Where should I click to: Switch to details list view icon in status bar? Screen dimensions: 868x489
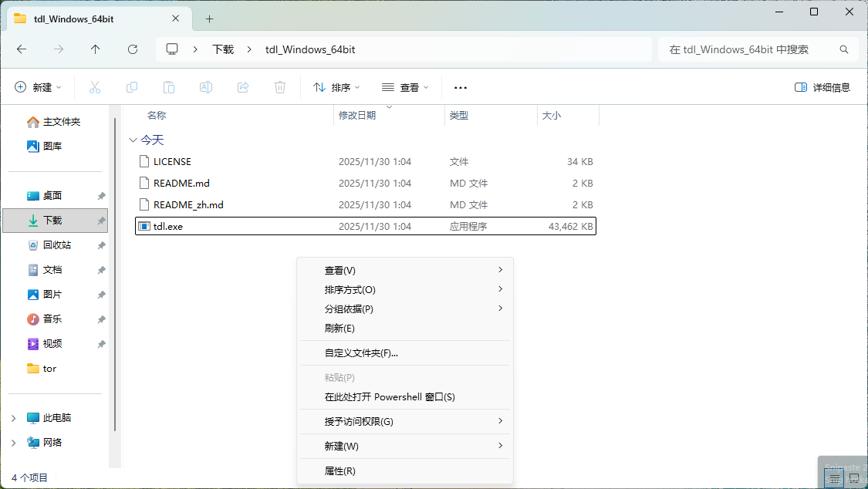[x=834, y=478]
